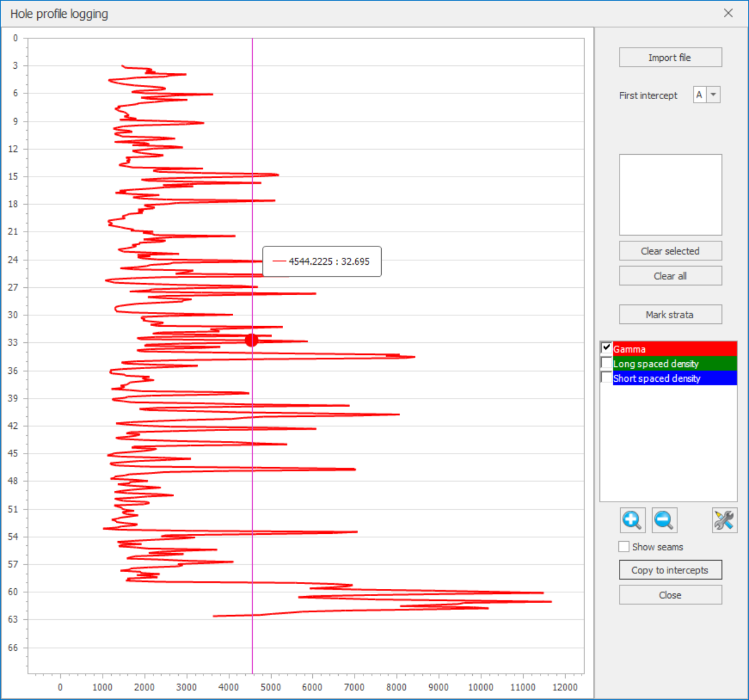Click the red data point marker on curve
Image resolution: width=749 pixels, height=700 pixels.
[252, 341]
